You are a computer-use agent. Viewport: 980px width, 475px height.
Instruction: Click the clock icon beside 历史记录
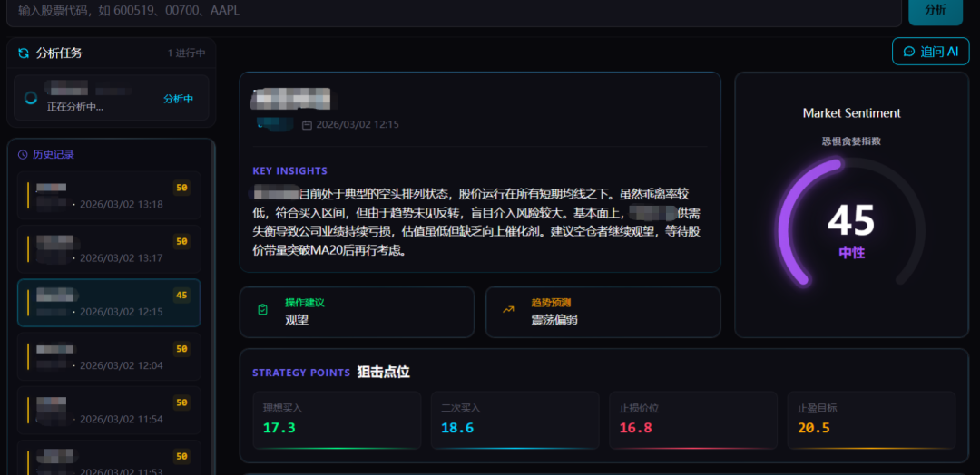(23, 155)
